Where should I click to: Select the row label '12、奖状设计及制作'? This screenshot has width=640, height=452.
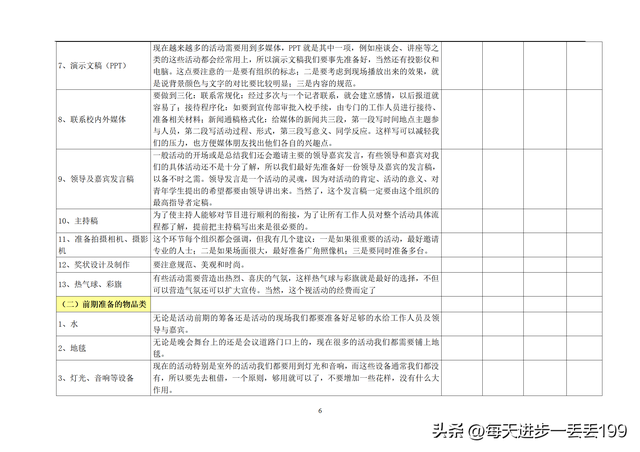[93, 265]
